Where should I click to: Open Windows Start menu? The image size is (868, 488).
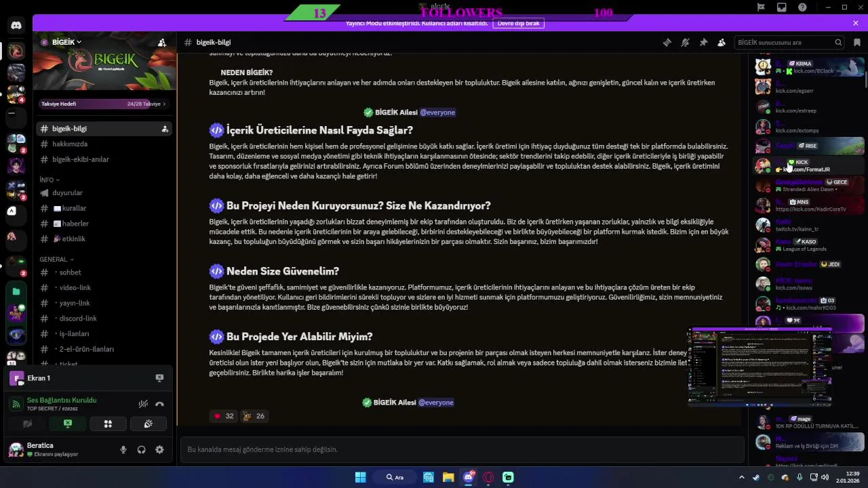pyautogui.click(x=360, y=477)
